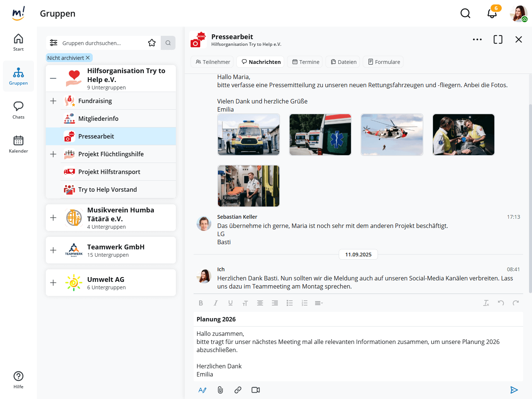
Task: Open notifications bell with 6 badge
Action: 492,13
